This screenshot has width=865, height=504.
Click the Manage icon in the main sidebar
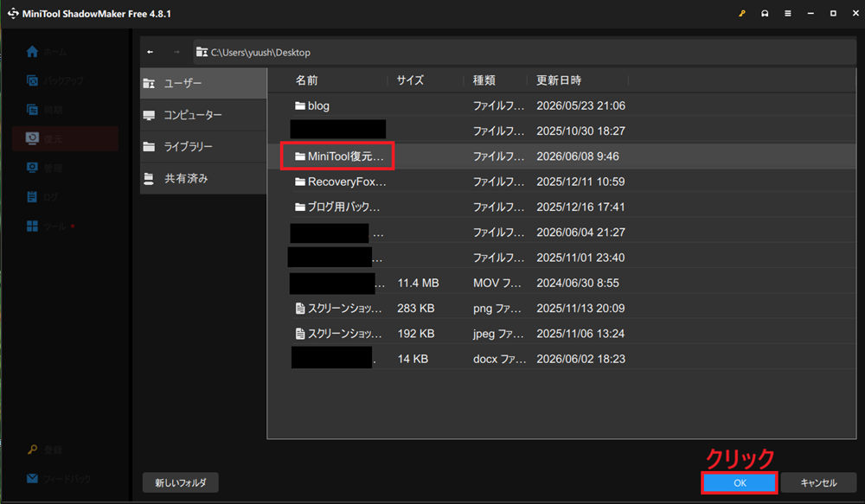point(33,168)
